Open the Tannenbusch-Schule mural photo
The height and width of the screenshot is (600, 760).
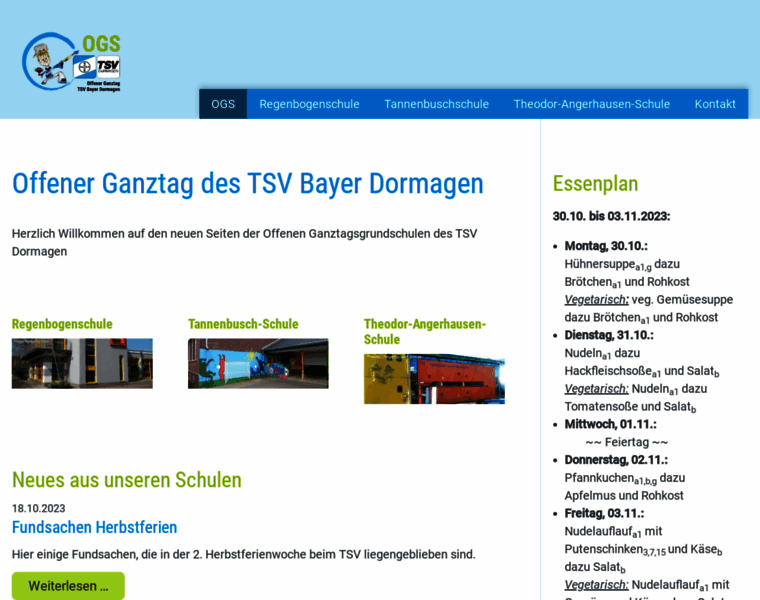(x=258, y=363)
